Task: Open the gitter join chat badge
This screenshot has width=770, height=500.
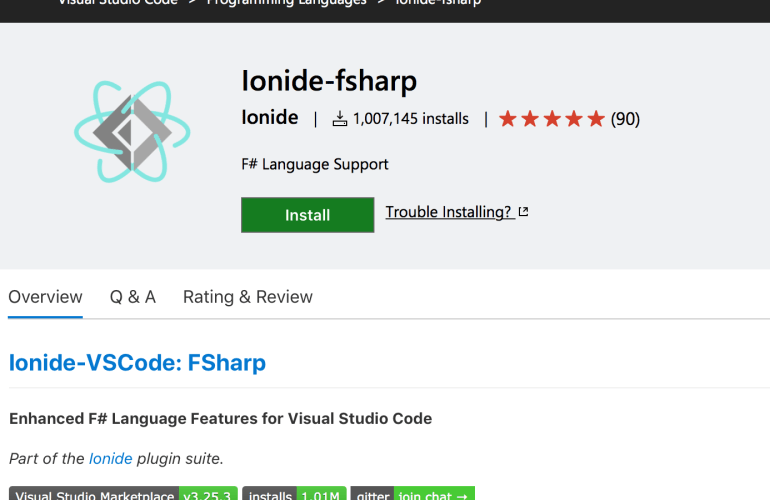Action: coord(412,494)
